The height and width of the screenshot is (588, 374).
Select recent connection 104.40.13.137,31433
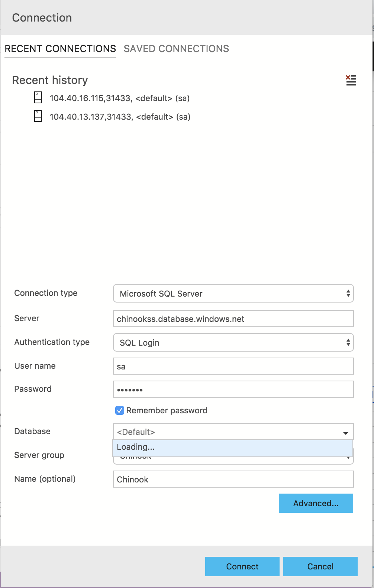120,117
